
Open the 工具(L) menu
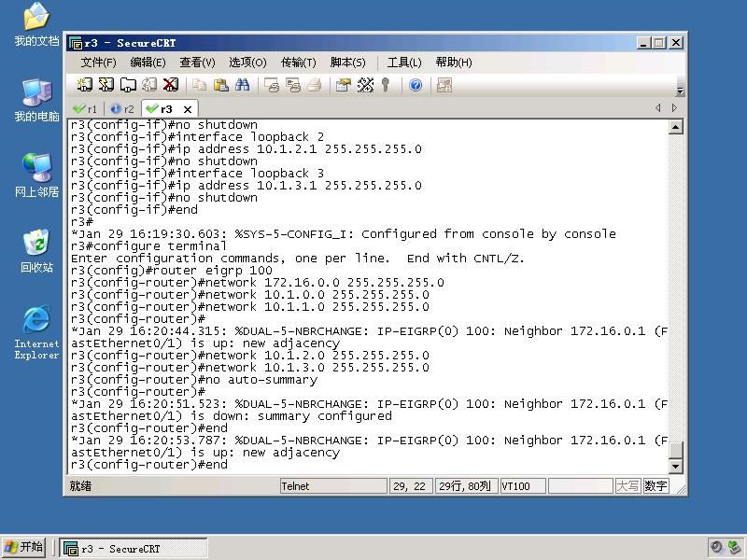click(x=404, y=63)
